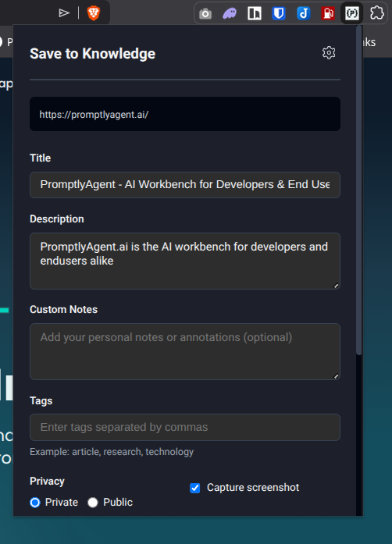Click the 'Custom Notes' label
The width and height of the screenshot is (392, 544).
[x=63, y=310]
